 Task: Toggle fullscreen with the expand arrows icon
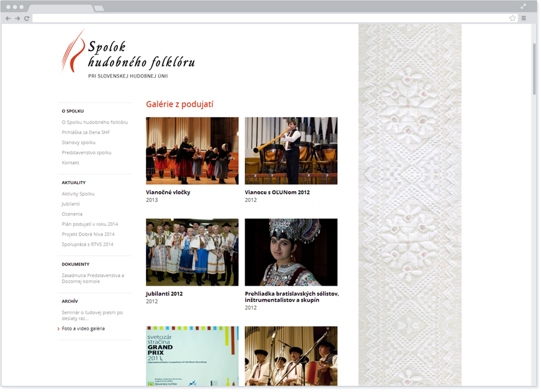coord(523,6)
